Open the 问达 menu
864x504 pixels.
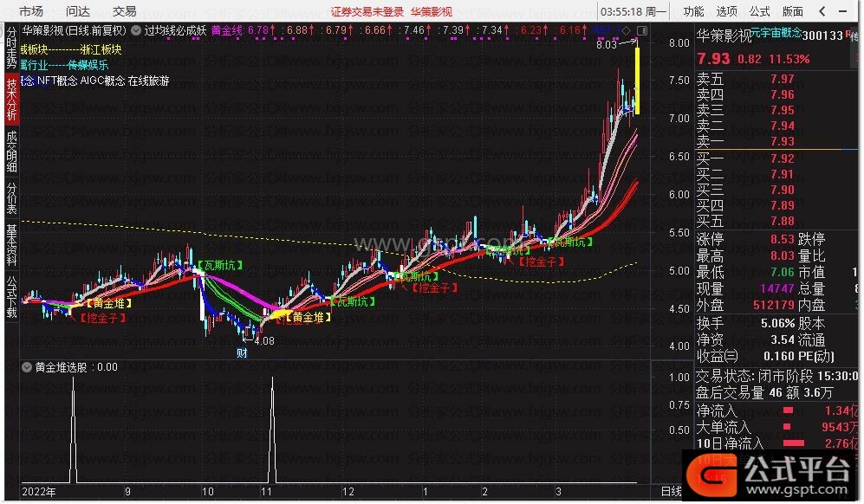(x=78, y=11)
